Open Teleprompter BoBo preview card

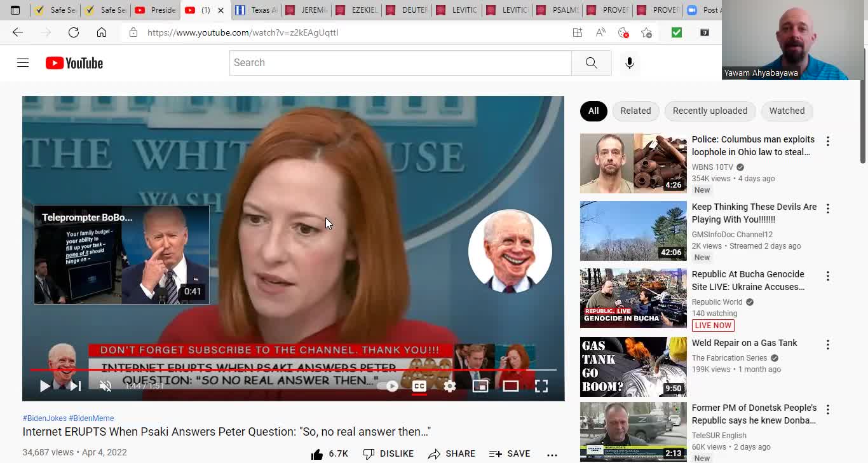(121, 254)
